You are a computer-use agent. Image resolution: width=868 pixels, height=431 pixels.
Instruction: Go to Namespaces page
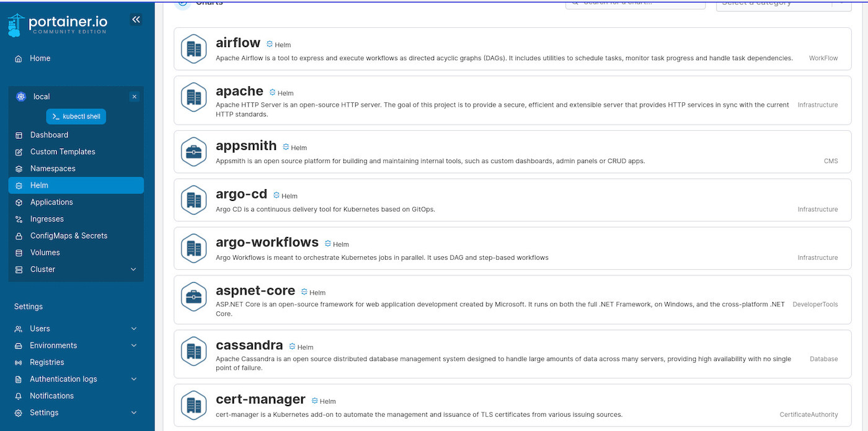53,169
